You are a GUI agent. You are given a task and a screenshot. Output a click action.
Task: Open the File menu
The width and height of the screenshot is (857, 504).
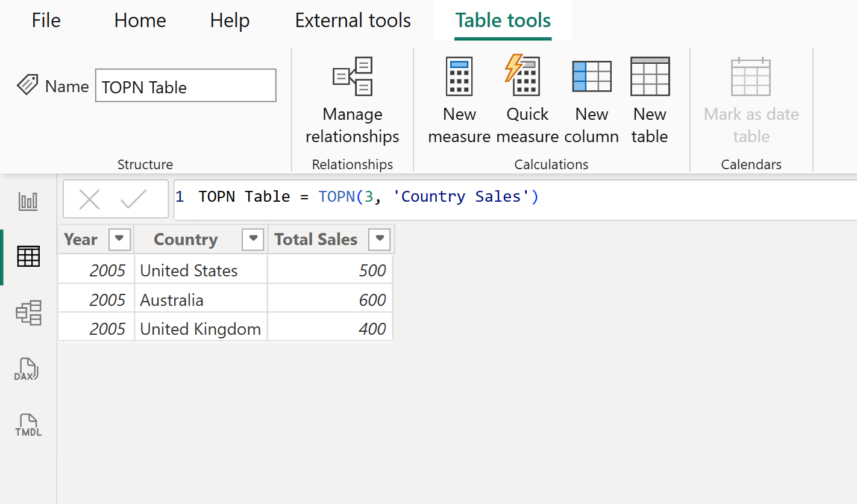click(45, 20)
